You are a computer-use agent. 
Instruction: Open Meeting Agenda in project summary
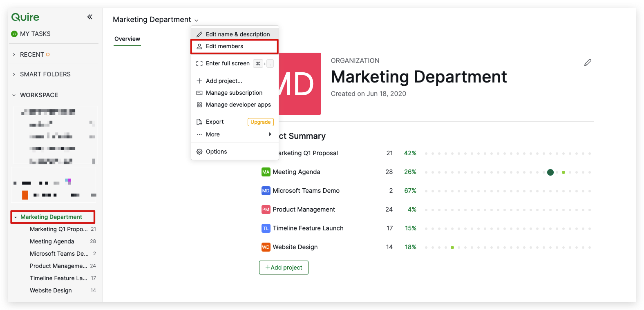tap(296, 172)
